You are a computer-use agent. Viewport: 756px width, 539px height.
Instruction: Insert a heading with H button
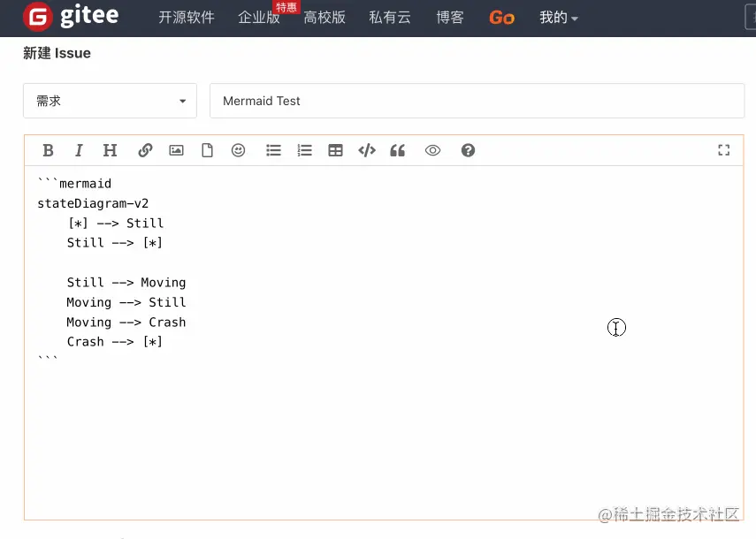(110, 150)
